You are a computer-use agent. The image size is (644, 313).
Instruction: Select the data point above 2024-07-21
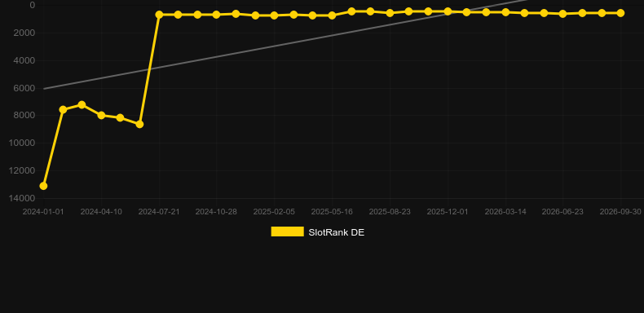[159, 15]
